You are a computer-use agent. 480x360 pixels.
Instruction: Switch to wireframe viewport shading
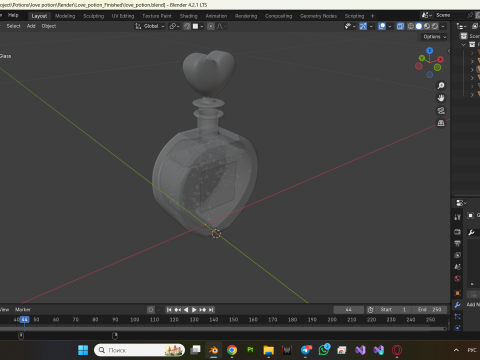click(411, 26)
